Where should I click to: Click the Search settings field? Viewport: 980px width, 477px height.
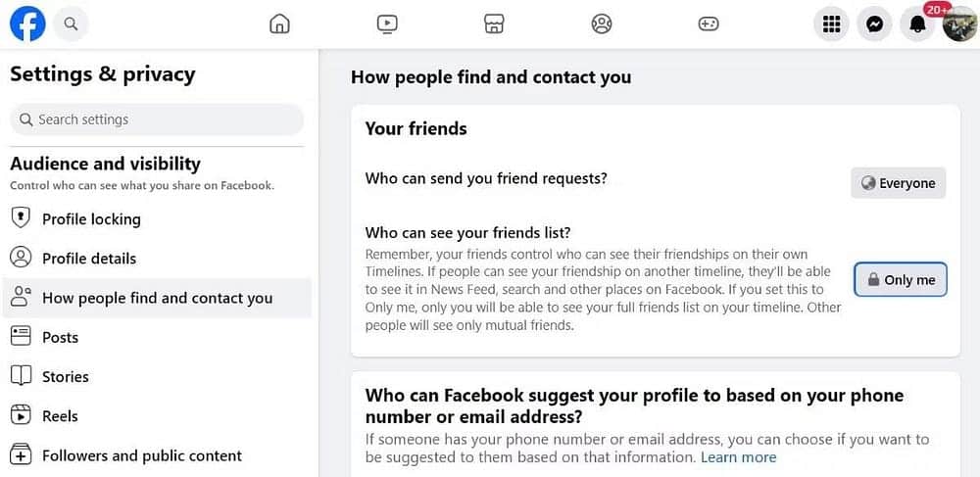tap(157, 119)
